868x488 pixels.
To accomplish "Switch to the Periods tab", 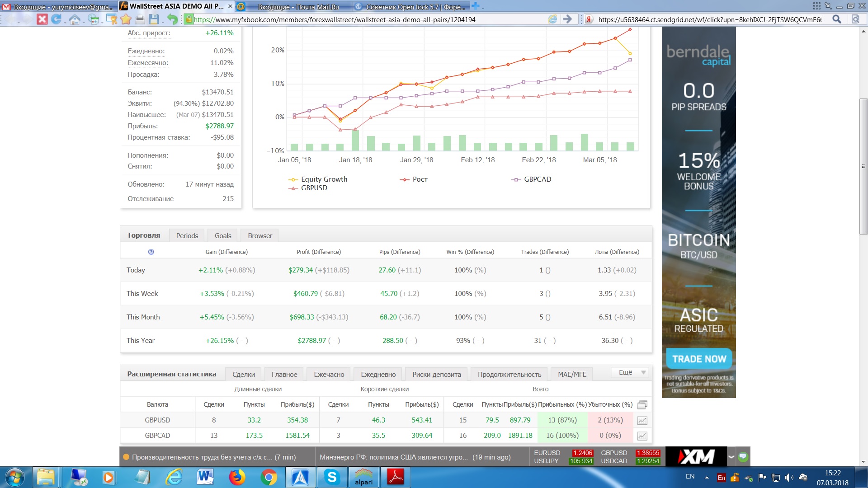I will 187,235.
